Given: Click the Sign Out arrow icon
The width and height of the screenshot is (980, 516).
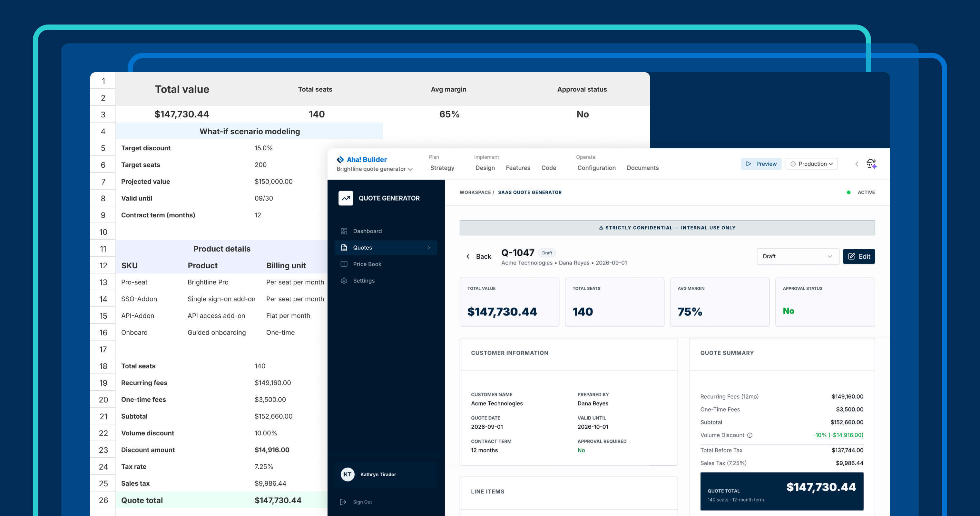Looking at the screenshot, I should pyautogui.click(x=343, y=502).
